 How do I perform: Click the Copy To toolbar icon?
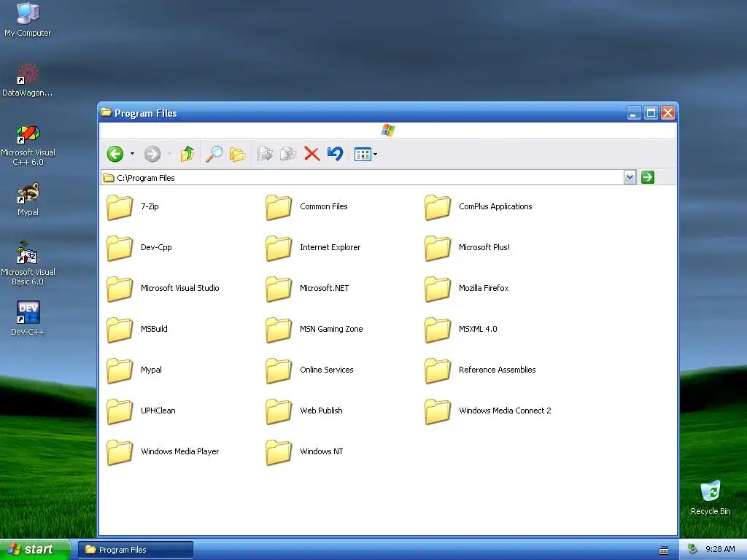(x=288, y=154)
